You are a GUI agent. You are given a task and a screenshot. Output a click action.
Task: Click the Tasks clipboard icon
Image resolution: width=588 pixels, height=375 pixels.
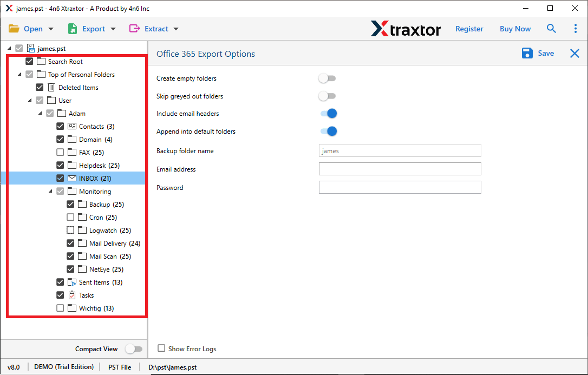point(72,295)
